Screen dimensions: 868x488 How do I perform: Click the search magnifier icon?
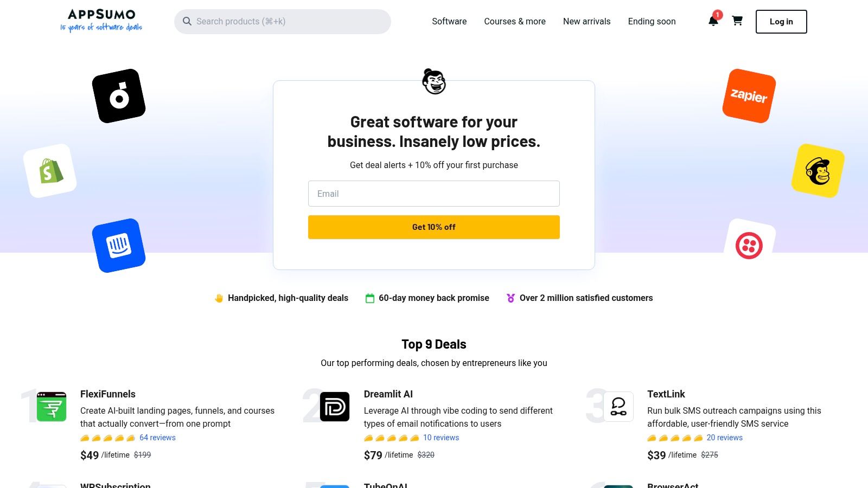187,21
